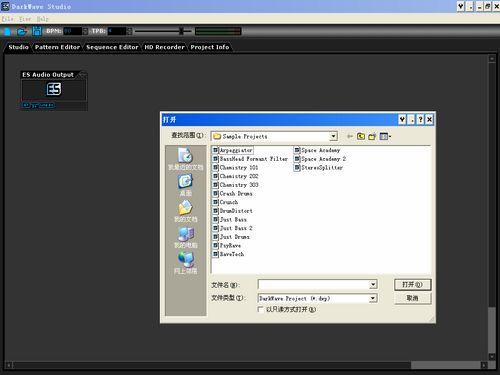Go up one folder level in dialog
The height and width of the screenshot is (375, 500).
pos(361,136)
